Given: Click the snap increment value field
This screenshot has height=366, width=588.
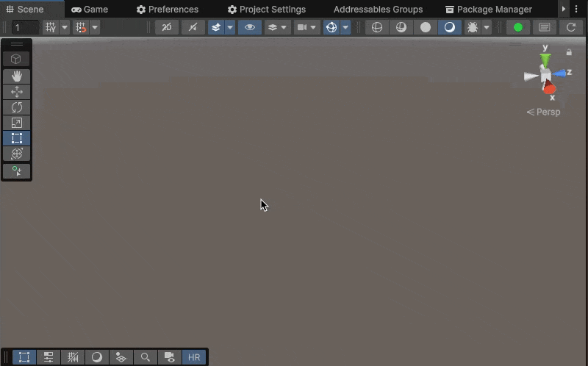Looking at the screenshot, I should [x=24, y=27].
